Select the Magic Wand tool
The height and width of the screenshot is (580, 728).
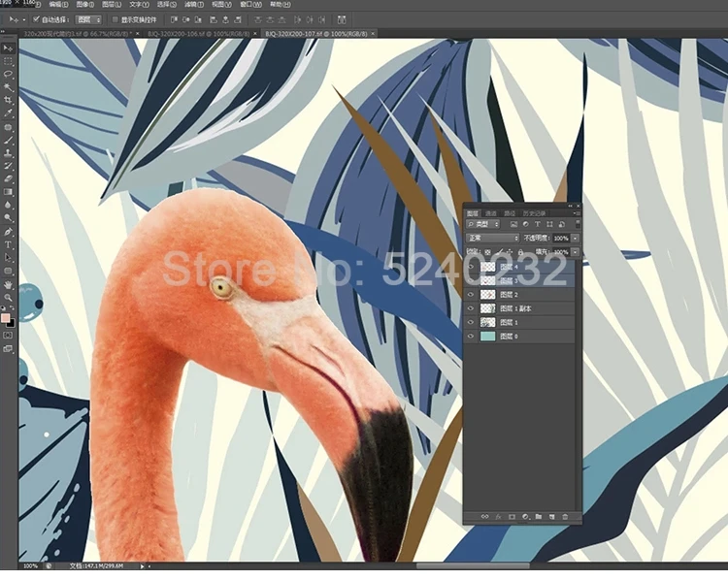8,87
